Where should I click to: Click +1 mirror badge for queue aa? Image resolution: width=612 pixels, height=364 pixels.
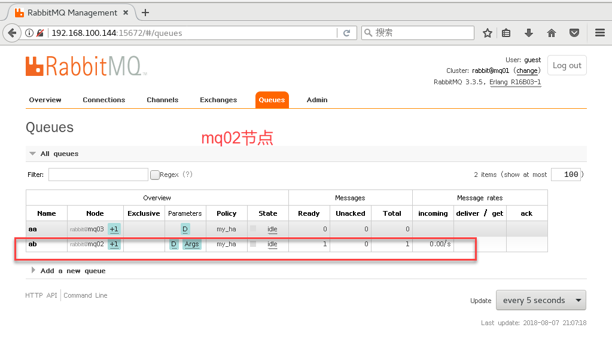114,229
